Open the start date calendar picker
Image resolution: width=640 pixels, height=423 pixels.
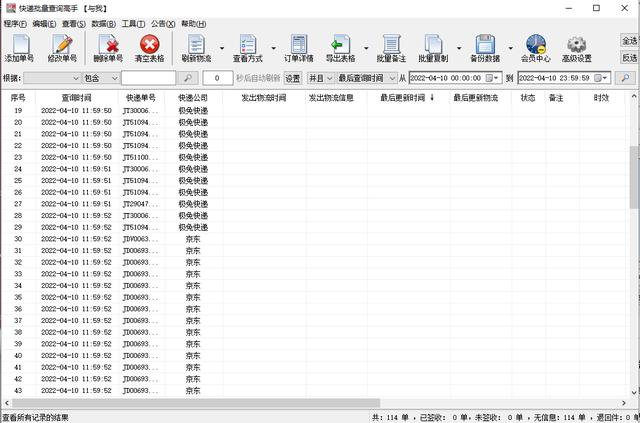click(x=492, y=78)
